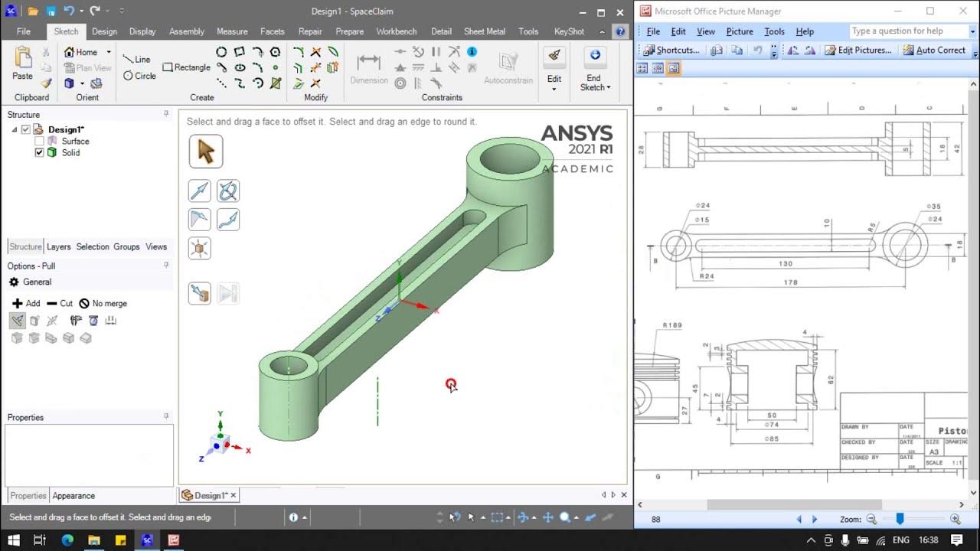
Task: Toggle the Solid visibility checkbox
Action: pos(40,152)
